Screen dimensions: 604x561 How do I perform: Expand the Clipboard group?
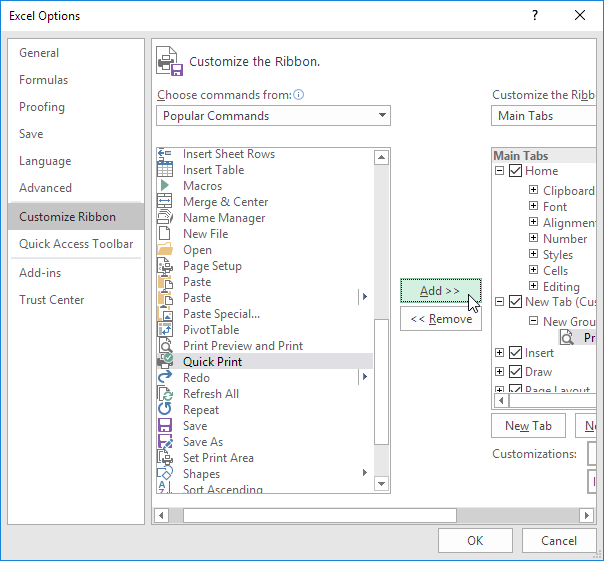coord(534,190)
